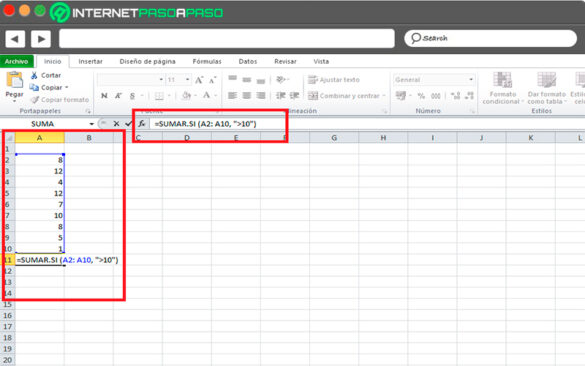Click the text orientation icon

point(281,79)
